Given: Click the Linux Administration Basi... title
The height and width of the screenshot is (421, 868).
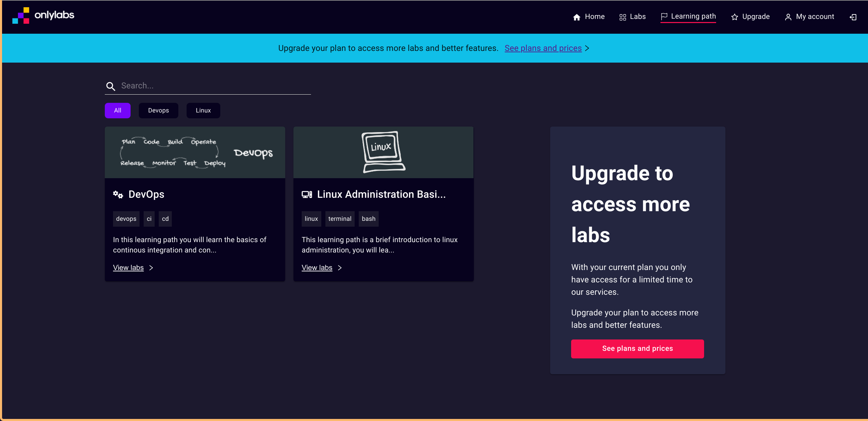Looking at the screenshot, I should coord(381,194).
